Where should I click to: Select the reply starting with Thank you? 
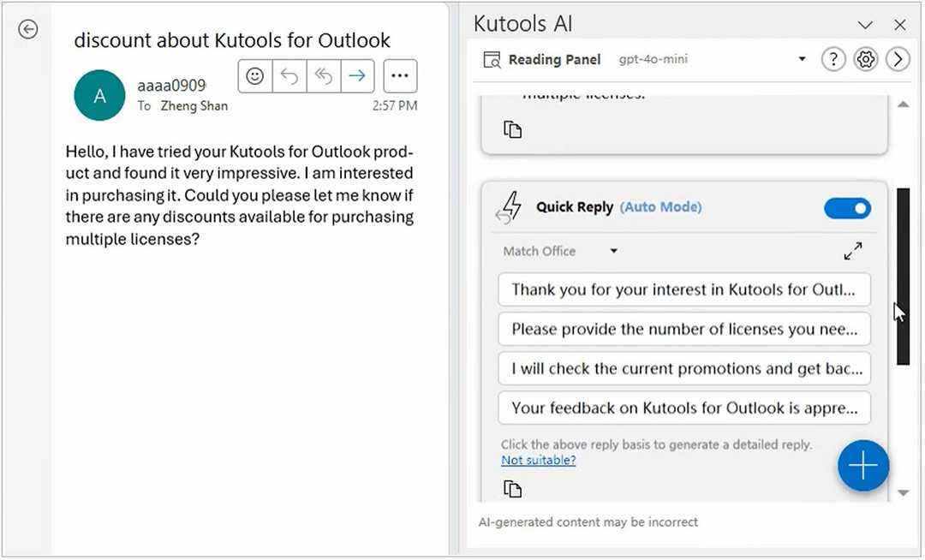[683, 290]
